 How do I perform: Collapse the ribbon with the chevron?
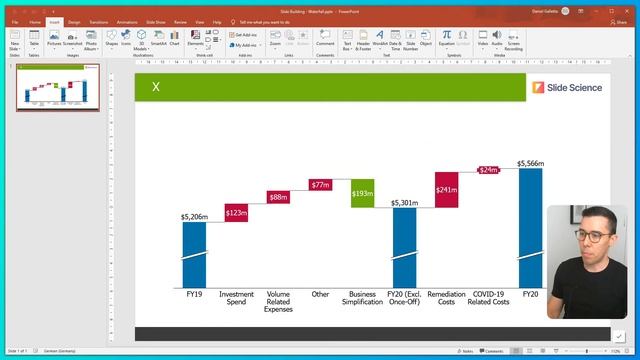coord(630,56)
